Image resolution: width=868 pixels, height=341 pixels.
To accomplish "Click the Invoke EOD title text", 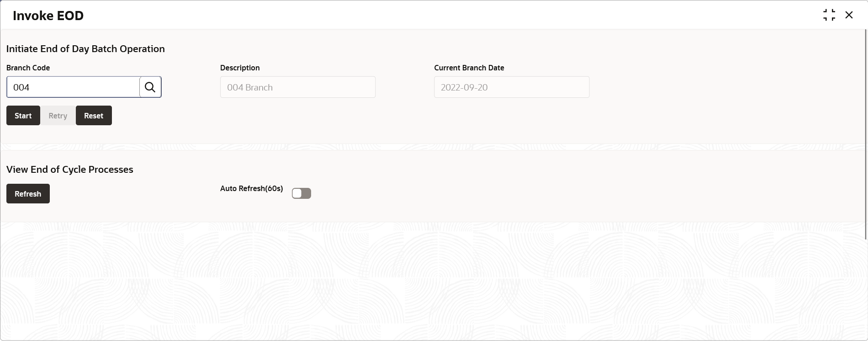I will pos(48,16).
